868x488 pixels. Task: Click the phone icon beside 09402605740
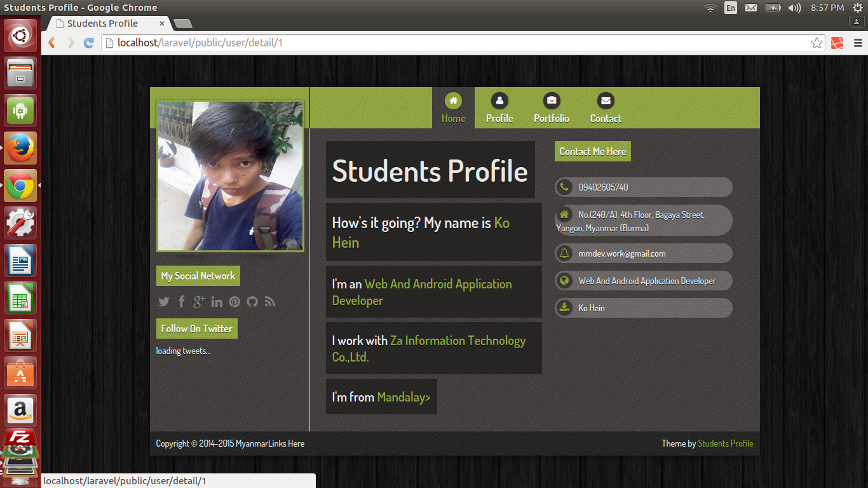(566, 187)
